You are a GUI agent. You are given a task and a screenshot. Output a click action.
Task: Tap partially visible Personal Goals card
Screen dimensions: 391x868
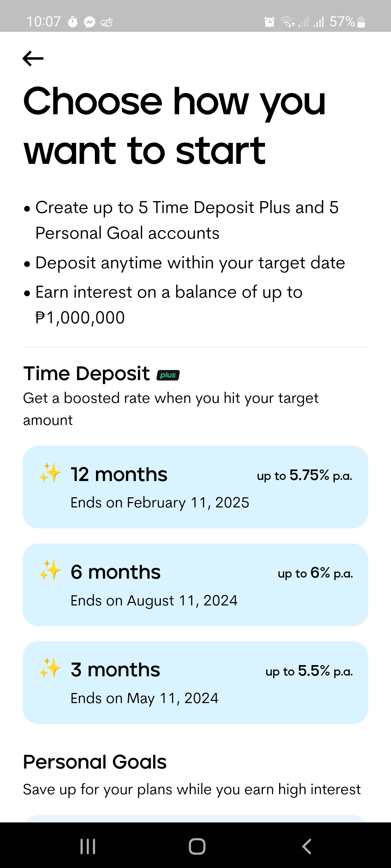coord(195,819)
